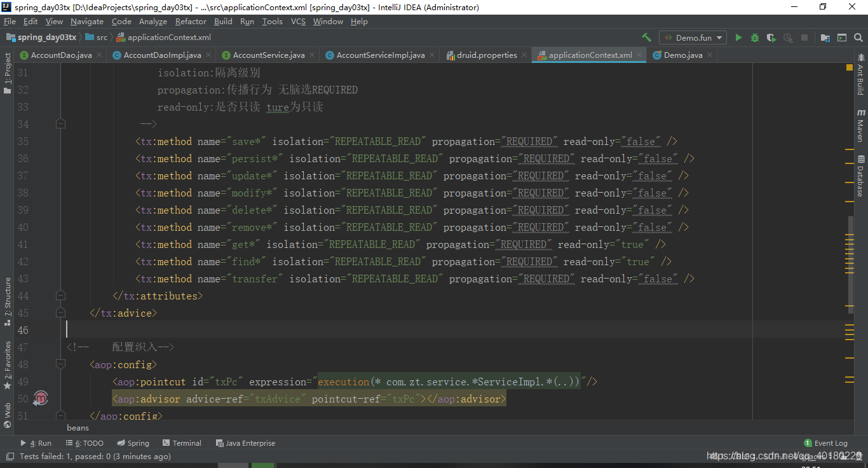The image size is (868, 468).
Task: Switch to the druid.properties tab
Action: [487, 55]
